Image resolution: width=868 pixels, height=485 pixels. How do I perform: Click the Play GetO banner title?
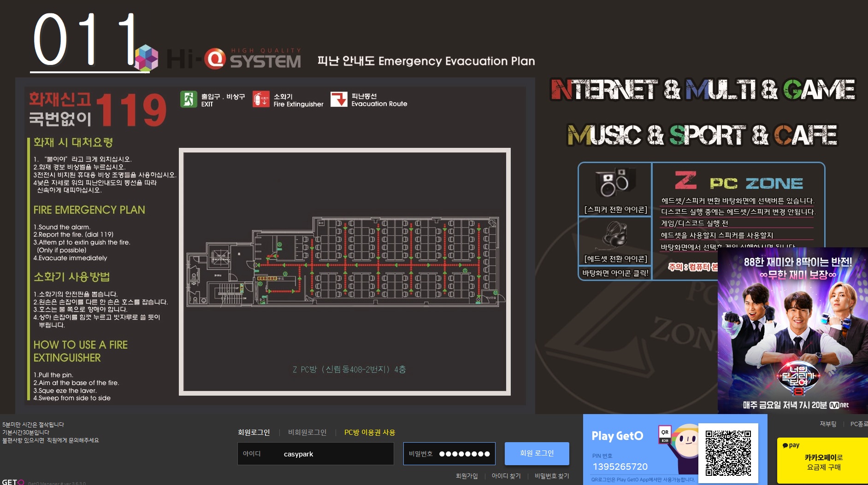tap(617, 436)
